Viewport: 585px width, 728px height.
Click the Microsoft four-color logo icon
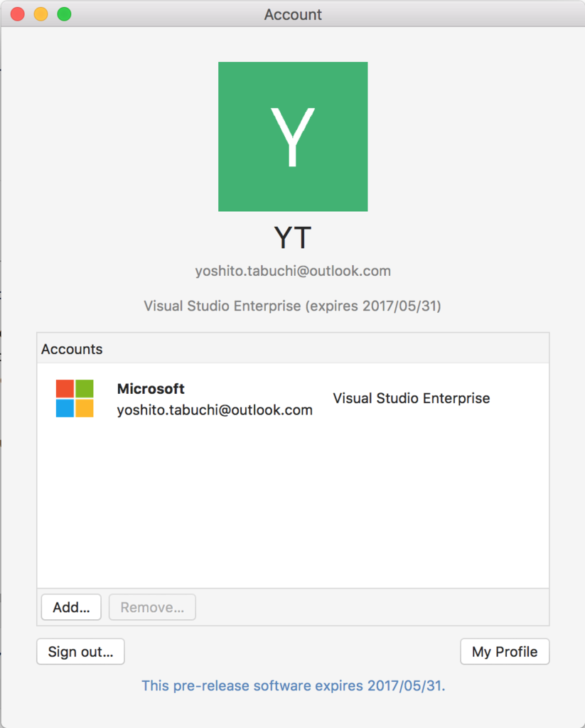[x=75, y=398]
